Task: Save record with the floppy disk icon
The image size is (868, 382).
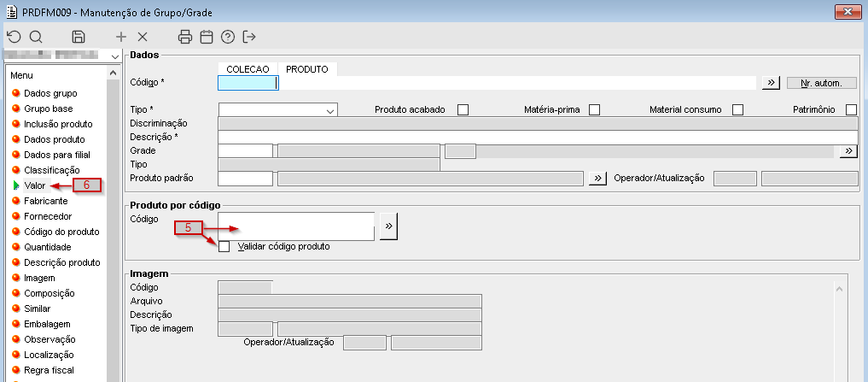Action: click(79, 37)
